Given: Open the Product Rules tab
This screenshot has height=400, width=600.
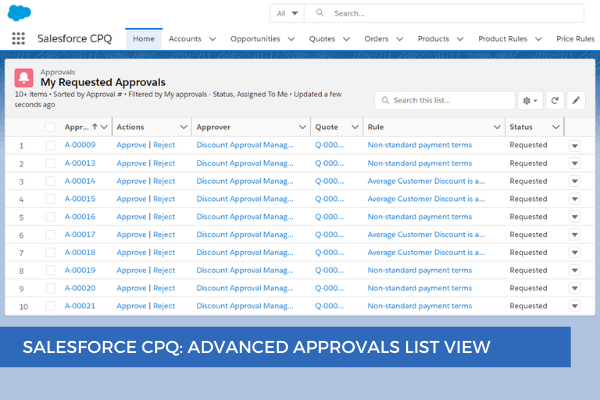Looking at the screenshot, I should (x=503, y=39).
